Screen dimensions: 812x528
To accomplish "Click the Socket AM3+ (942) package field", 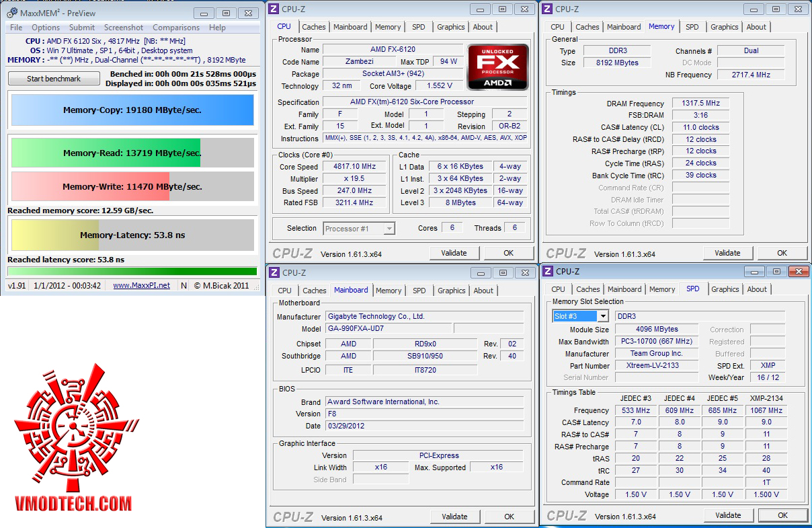I will [x=393, y=74].
